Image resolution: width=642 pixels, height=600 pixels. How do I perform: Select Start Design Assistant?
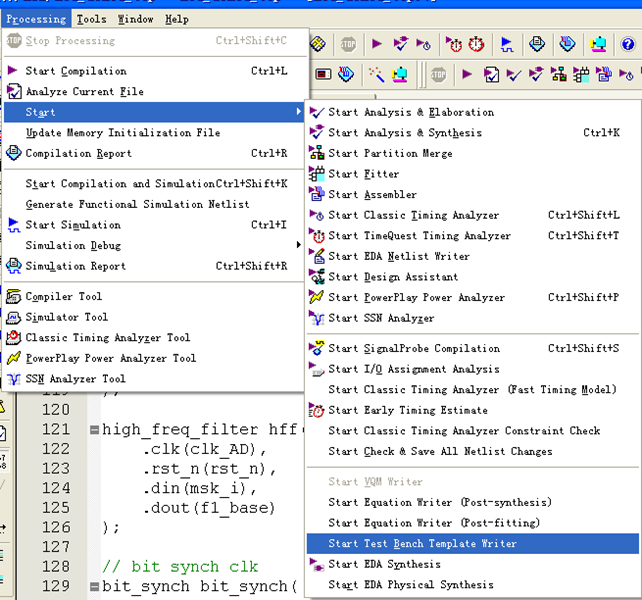[x=473, y=277]
